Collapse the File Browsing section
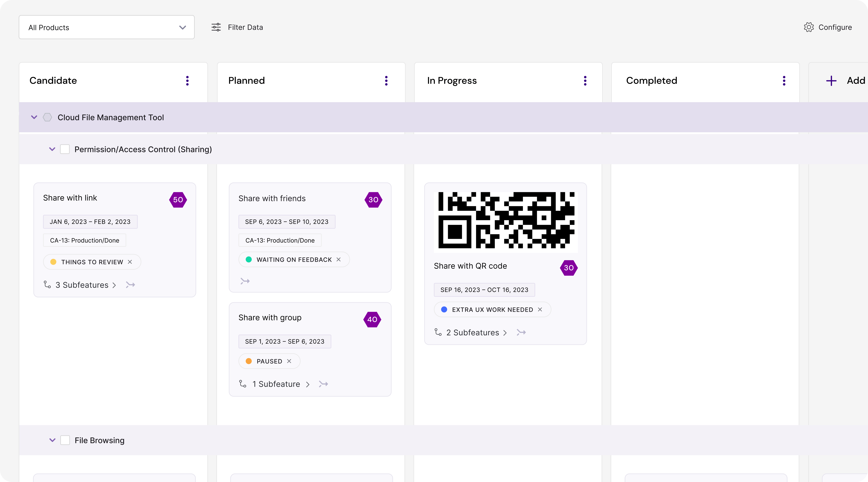 point(52,440)
